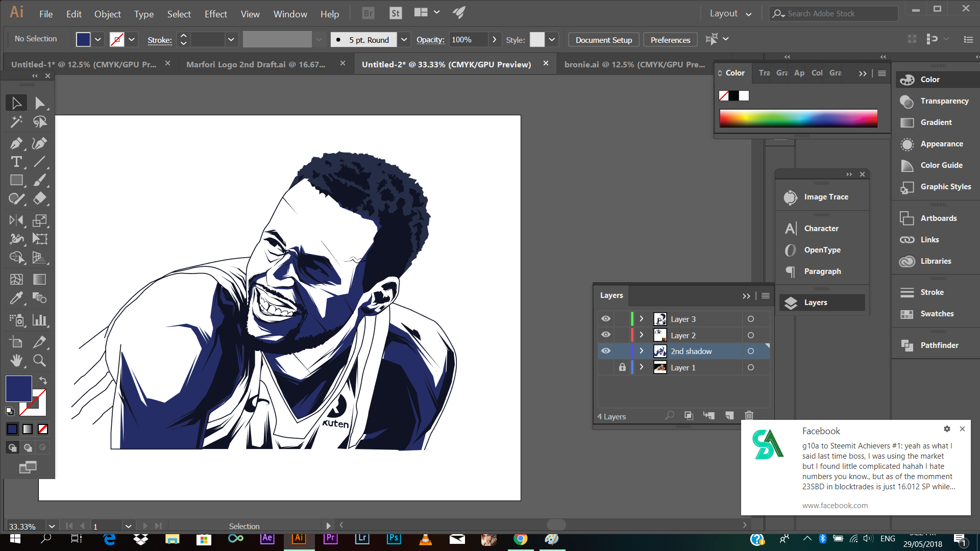Open Photoshop from Windows taskbar
Screen dimensions: 980x551
pos(394,539)
